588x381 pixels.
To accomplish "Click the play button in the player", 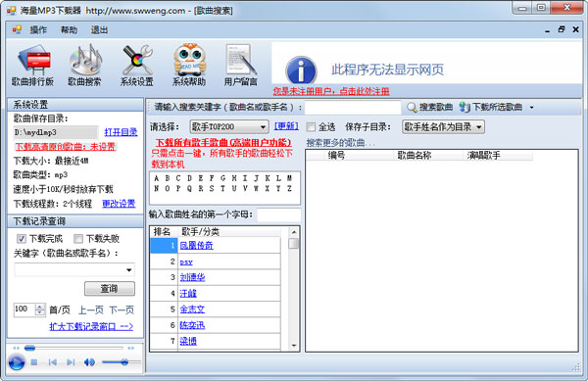I will point(17,362).
